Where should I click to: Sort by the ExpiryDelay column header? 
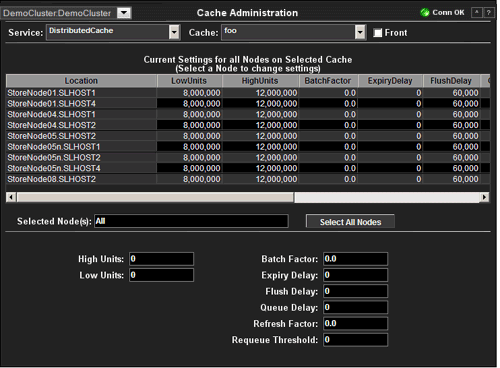[390, 81]
